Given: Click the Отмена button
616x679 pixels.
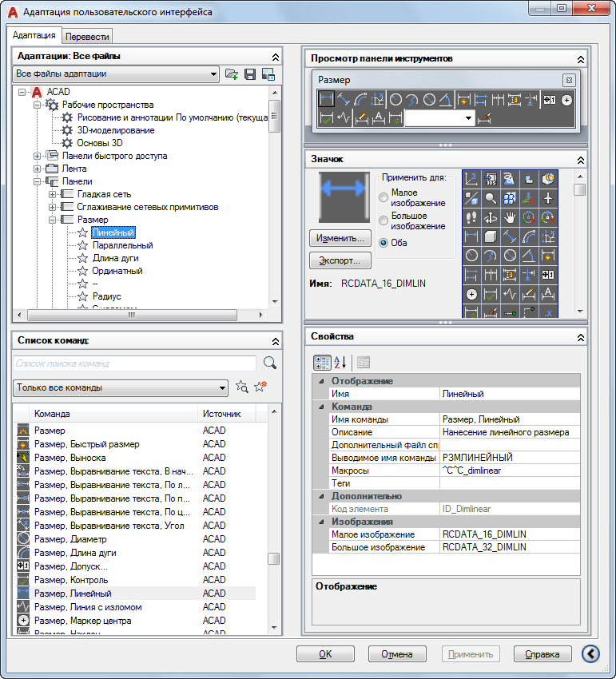Looking at the screenshot, I should (397, 654).
